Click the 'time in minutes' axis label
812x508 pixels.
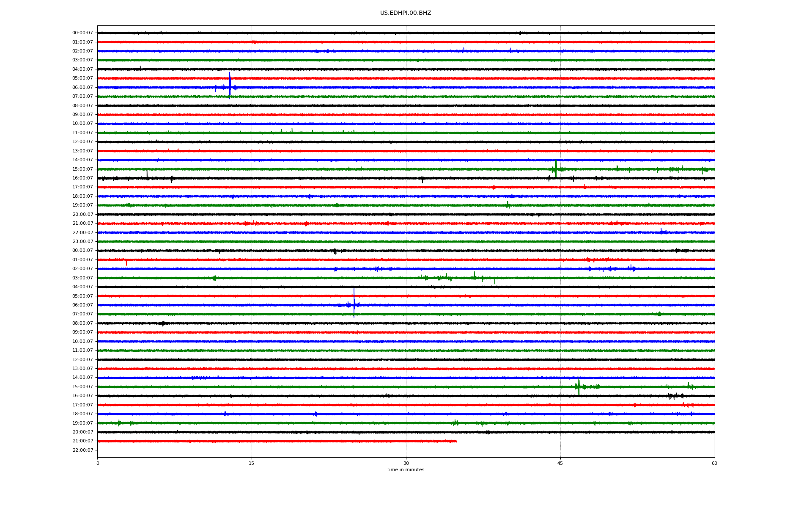(x=405, y=470)
